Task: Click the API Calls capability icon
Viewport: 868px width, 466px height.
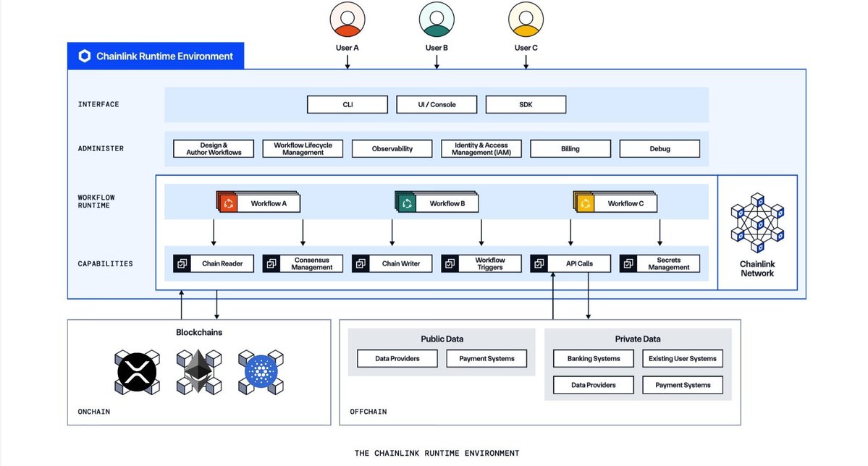Action: coord(539,263)
